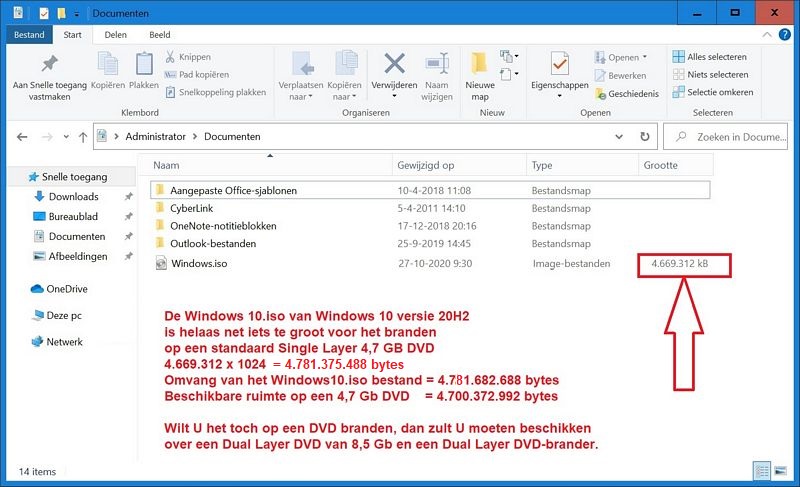The image size is (800, 487).
Task: Switch to details view icon
Action: (x=761, y=471)
